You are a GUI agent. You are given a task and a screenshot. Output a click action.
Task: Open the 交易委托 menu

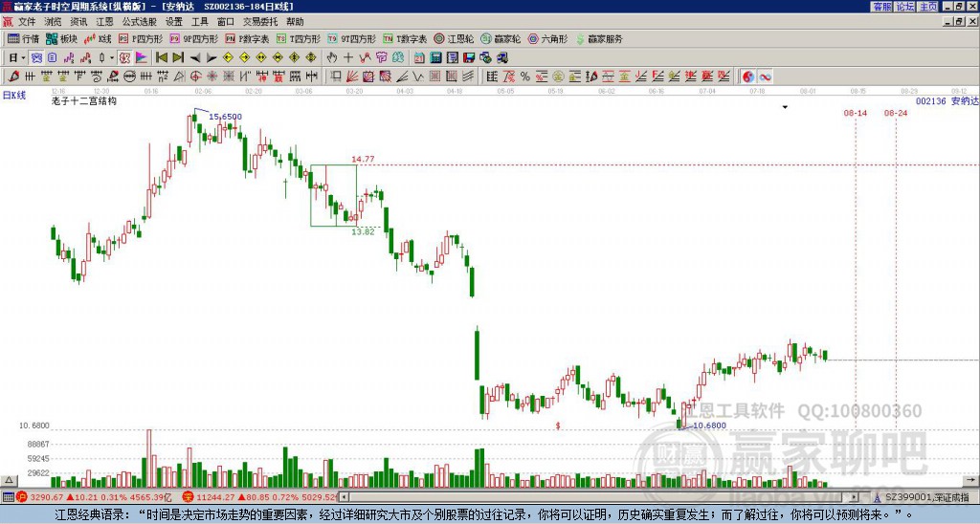260,22
